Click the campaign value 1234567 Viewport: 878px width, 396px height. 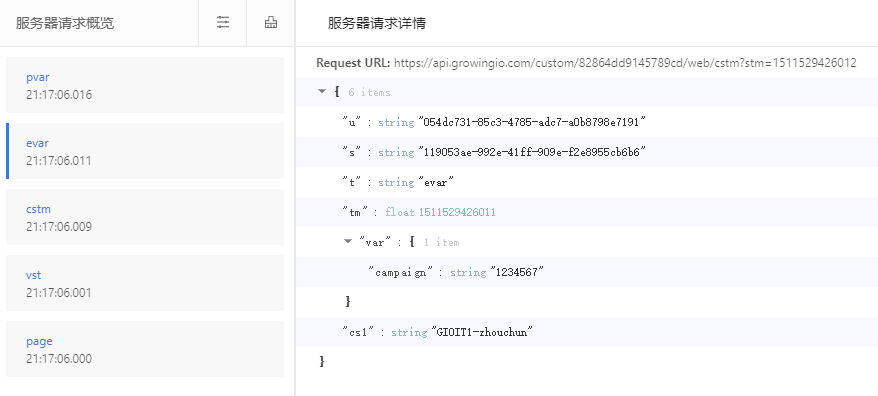(517, 272)
